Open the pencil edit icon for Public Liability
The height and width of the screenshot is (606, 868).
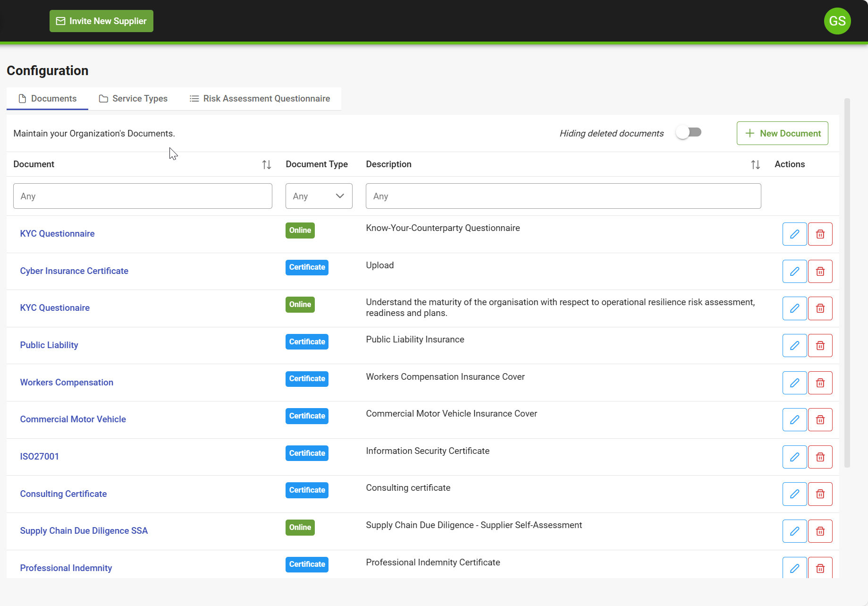click(x=794, y=345)
